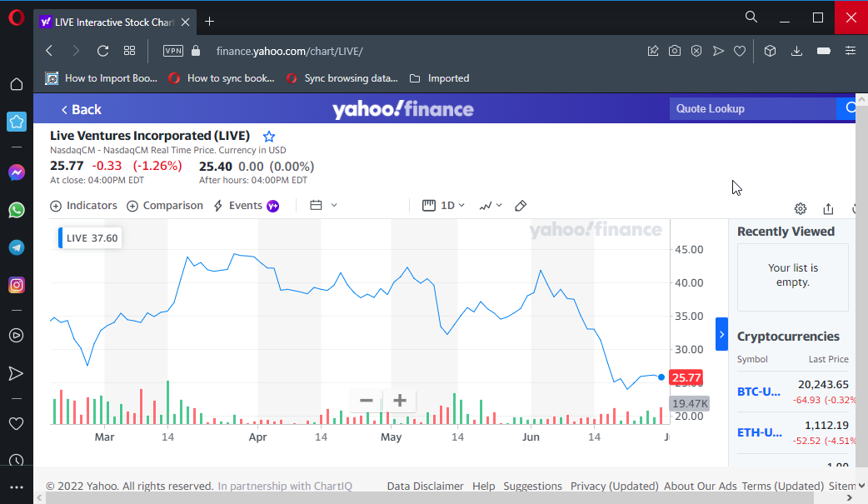This screenshot has height=504, width=868.
Task: Reload the current page
Action: tap(103, 51)
